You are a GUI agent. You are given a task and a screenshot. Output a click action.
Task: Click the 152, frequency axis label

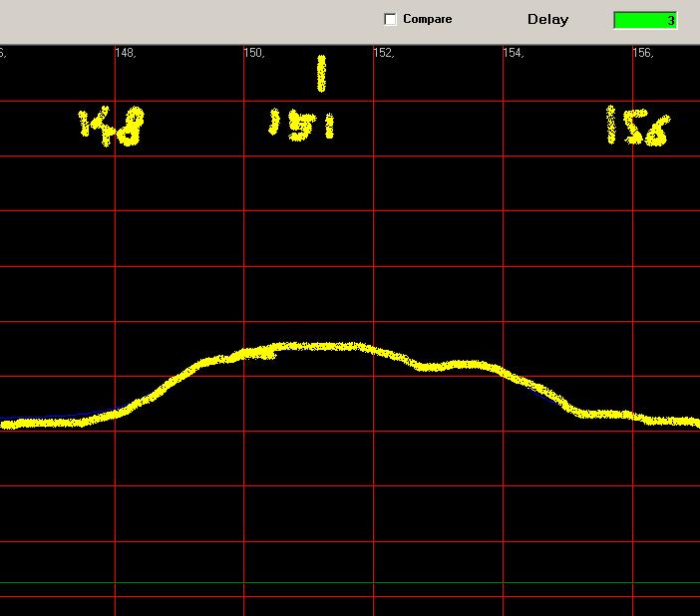[384, 53]
